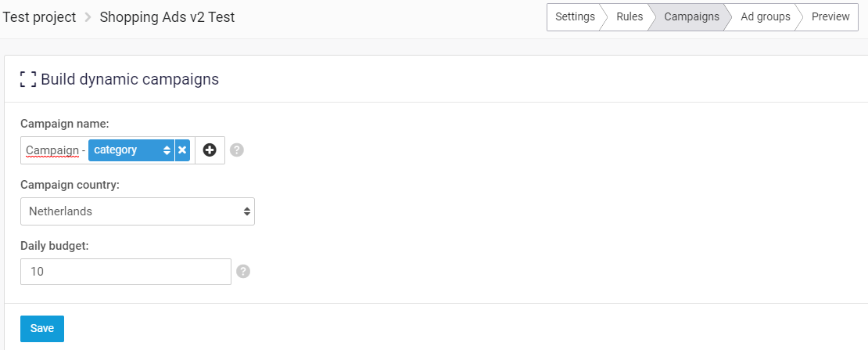
Task: Focus the Daily budget input field
Action: [x=126, y=272]
